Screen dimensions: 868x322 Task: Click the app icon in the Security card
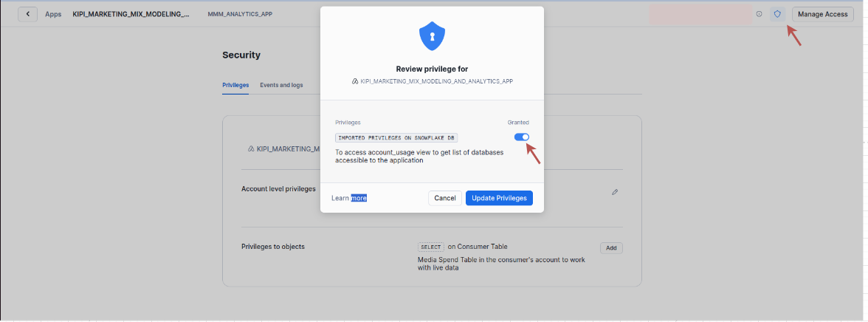251,148
